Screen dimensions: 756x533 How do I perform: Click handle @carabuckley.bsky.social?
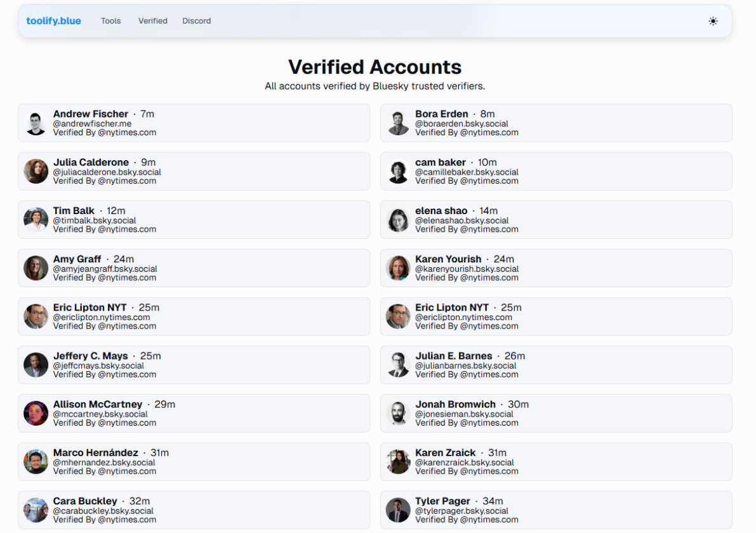pyautogui.click(x=103, y=511)
